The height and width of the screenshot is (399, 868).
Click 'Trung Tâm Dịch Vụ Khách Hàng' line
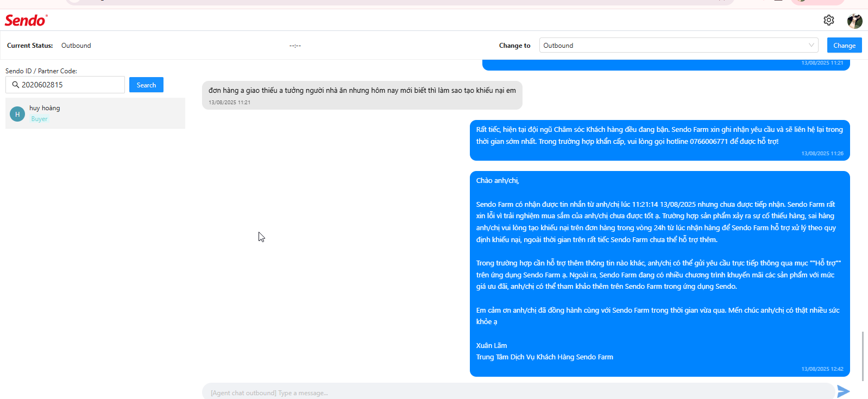545,357
